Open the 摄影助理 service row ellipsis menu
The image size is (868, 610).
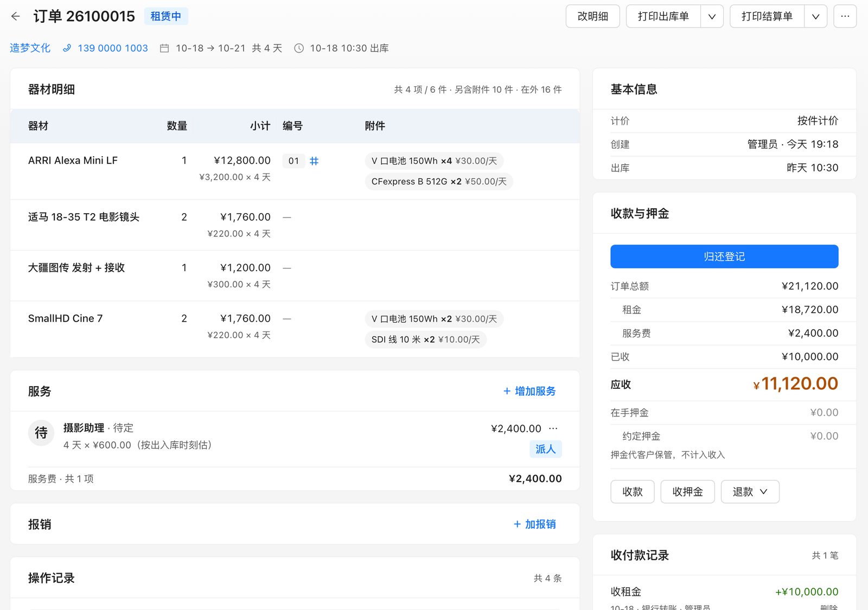click(553, 428)
